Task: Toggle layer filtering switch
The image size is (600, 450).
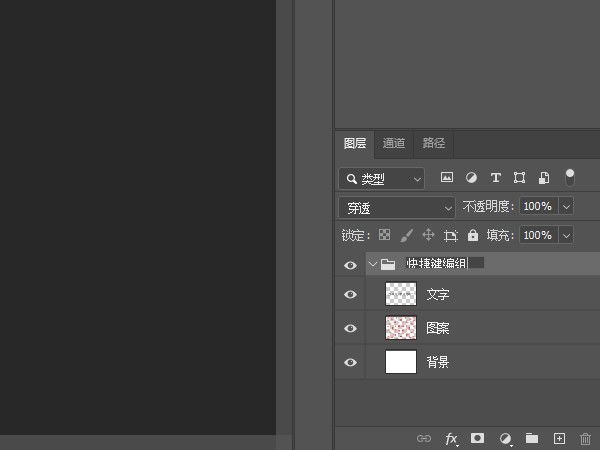Action: point(570,178)
